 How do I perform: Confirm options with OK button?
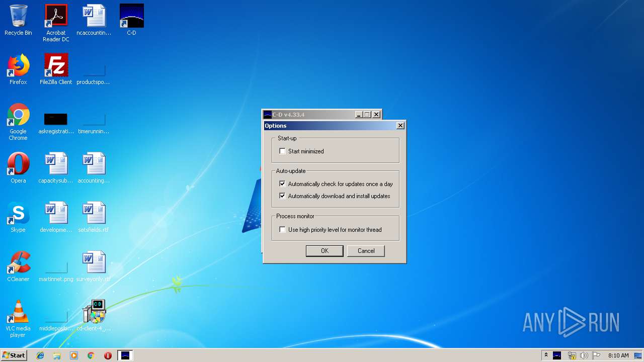tap(325, 251)
